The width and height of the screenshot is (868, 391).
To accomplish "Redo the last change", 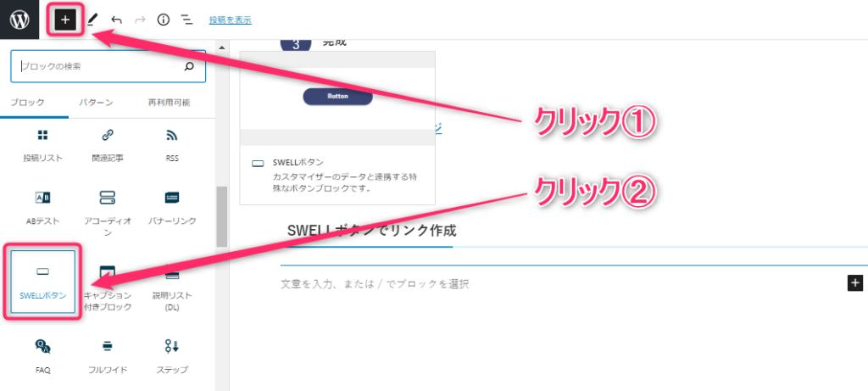I will (x=140, y=20).
